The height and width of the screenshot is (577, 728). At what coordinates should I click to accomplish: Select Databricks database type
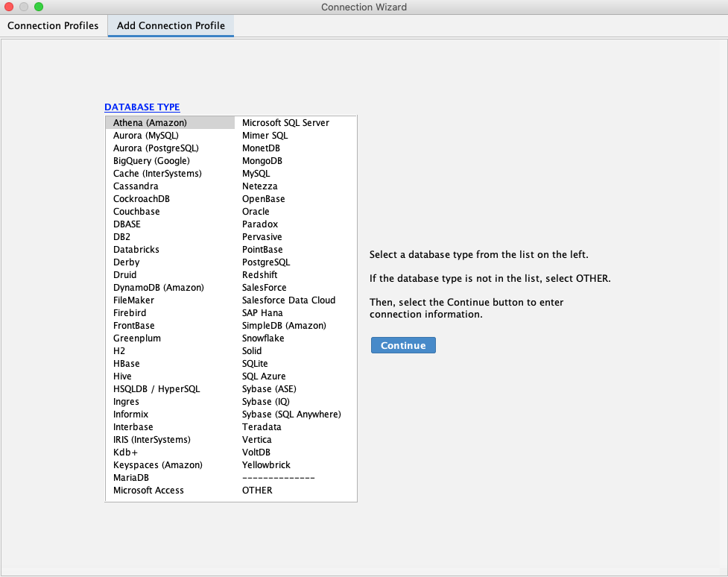(x=136, y=250)
